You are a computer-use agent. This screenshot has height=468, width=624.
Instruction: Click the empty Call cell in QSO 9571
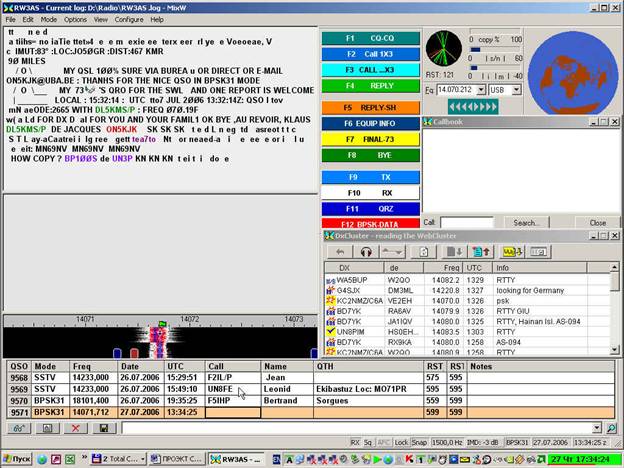click(233, 412)
